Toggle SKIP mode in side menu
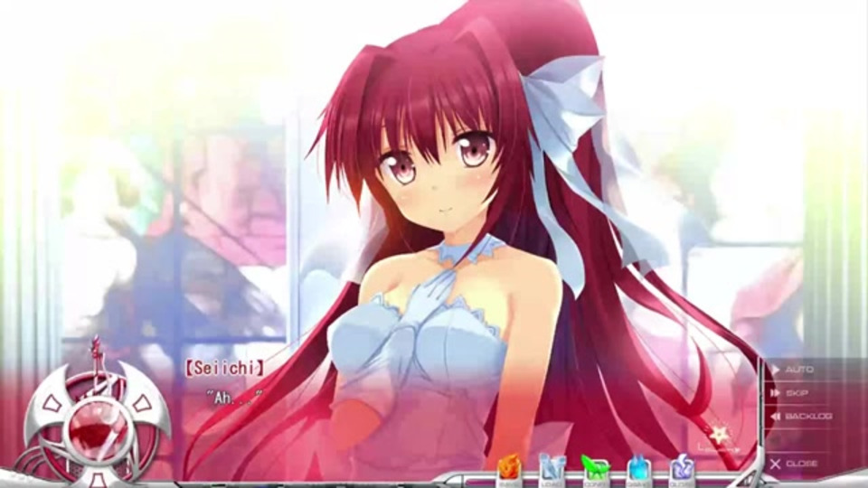This screenshot has height=488, width=868. (x=789, y=393)
